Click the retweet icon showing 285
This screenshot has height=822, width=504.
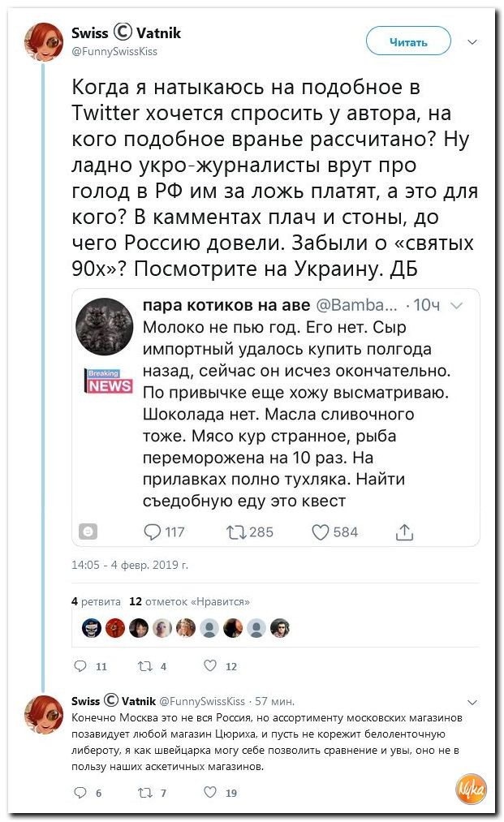(236, 532)
